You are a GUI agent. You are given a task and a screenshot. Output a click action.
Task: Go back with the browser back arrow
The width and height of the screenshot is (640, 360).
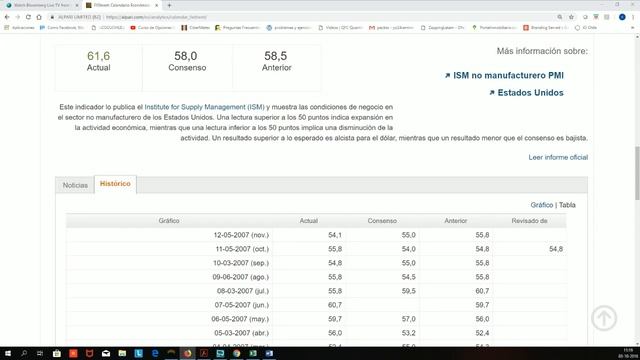point(7,17)
